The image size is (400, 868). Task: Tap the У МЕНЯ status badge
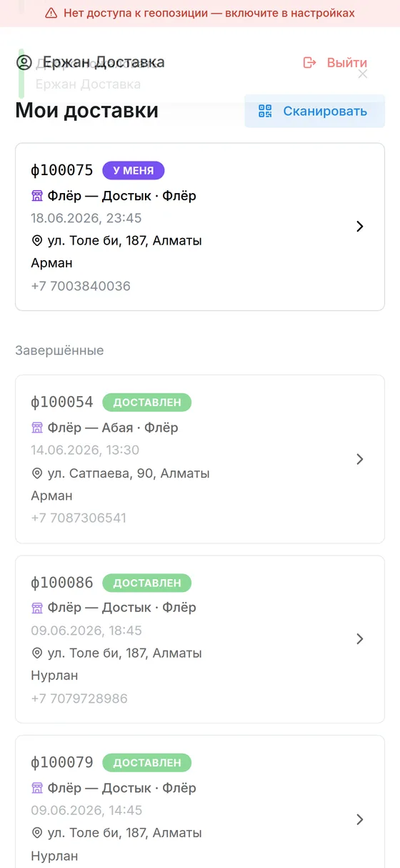pyautogui.click(x=134, y=170)
